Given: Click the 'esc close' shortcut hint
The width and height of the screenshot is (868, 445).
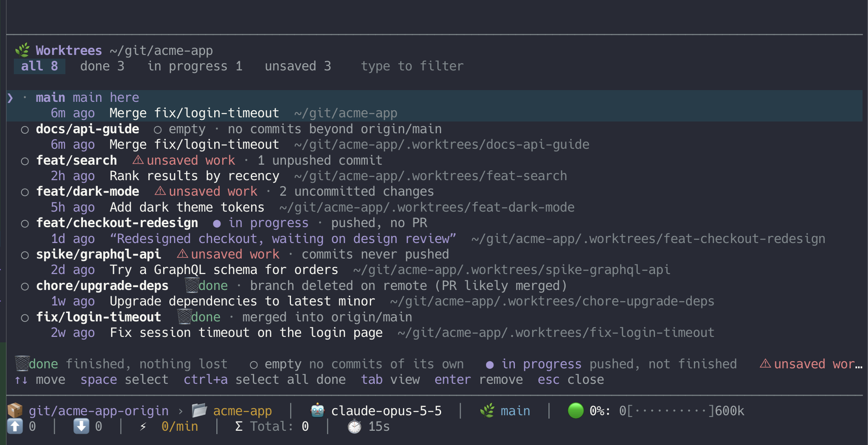Looking at the screenshot, I should (x=571, y=380).
